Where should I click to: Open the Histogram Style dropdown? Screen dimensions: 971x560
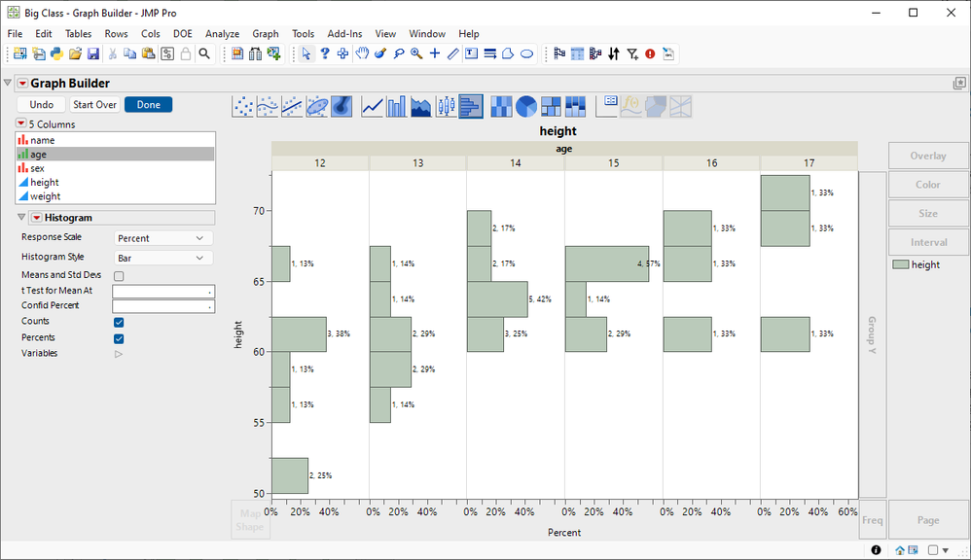click(163, 258)
